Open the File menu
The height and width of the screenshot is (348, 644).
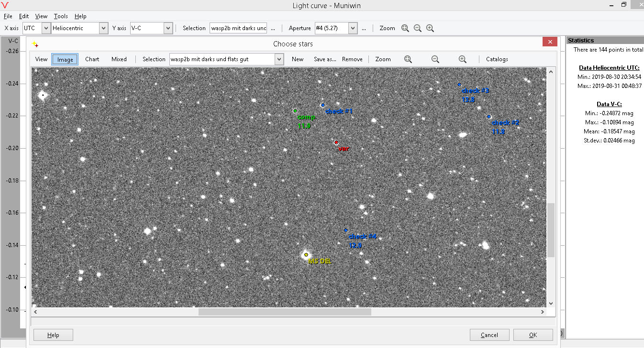[x=8, y=16]
